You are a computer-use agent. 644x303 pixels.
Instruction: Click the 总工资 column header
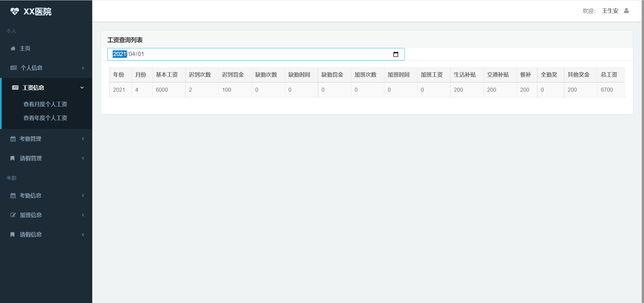point(609,75)
